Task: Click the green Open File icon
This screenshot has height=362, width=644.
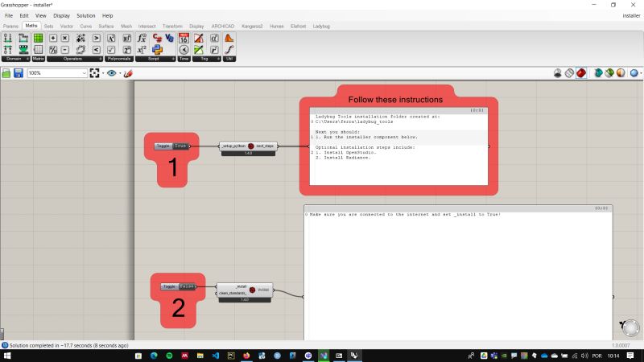Action: click(x=6, y=73)
